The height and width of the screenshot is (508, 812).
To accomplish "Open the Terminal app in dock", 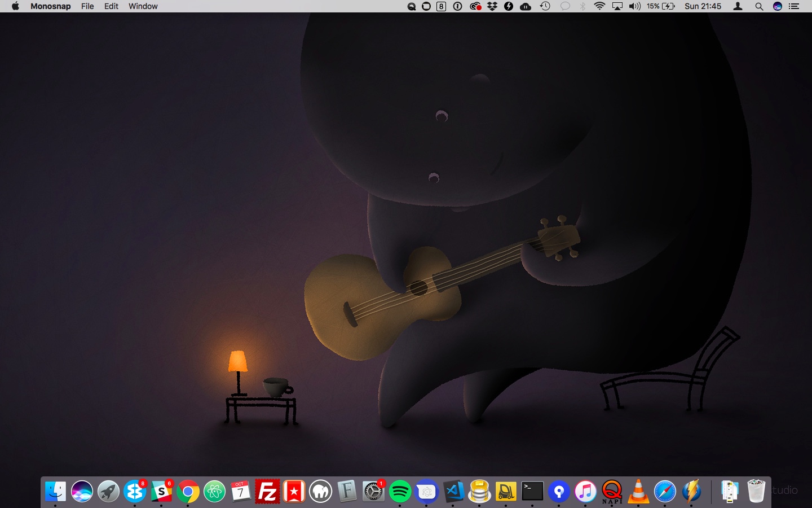I will [x=532, y=492].
